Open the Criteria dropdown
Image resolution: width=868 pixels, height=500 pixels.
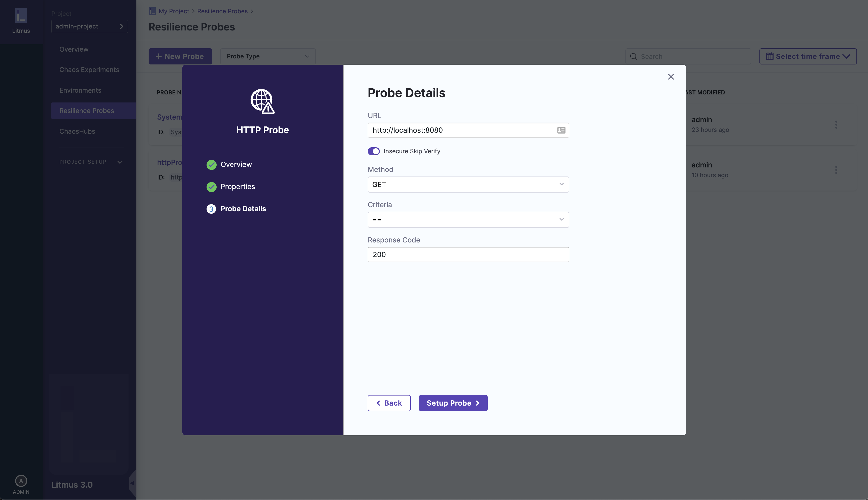(x=468, y=220)
